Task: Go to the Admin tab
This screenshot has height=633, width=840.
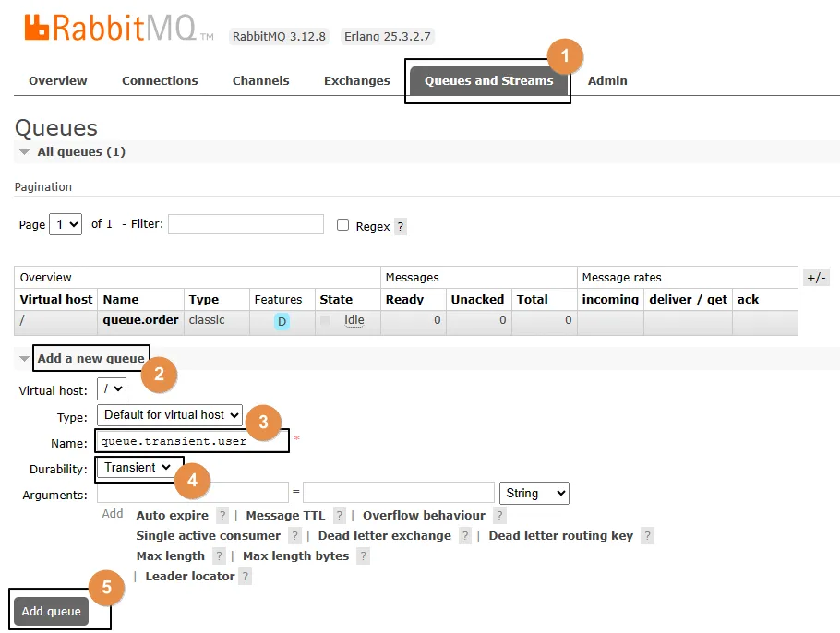Action: click(x=607, y=80)
